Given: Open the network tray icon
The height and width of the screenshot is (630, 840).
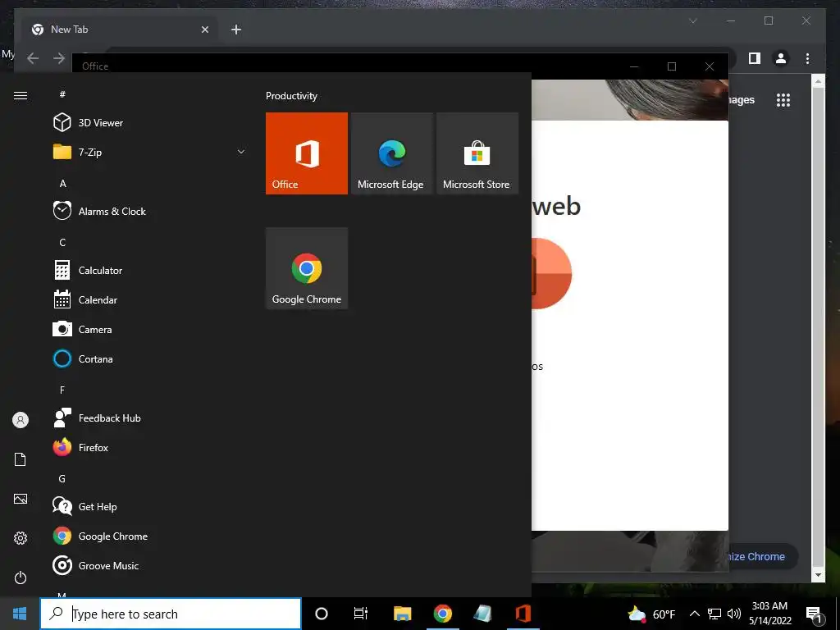Looking at the screenshot, I should coord(714,614).
